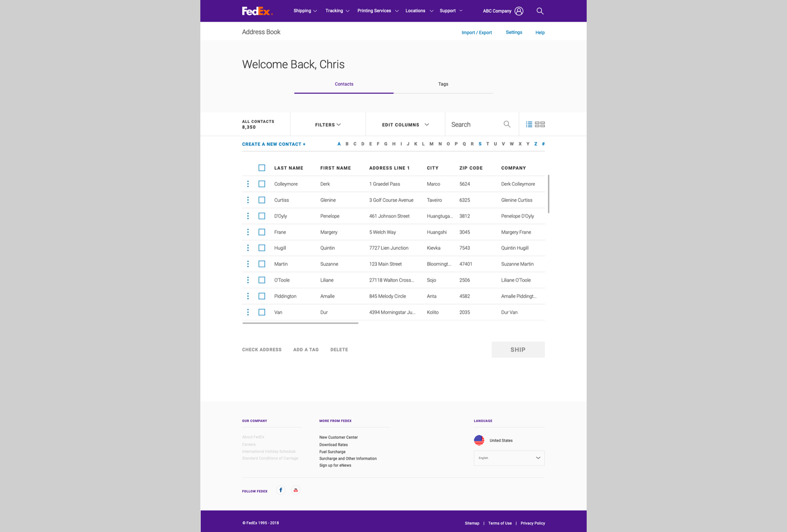The width and height of the screenshot is (787, 532).
Task: Expand the Filters dropdown
Action: [x=327, y=124]
